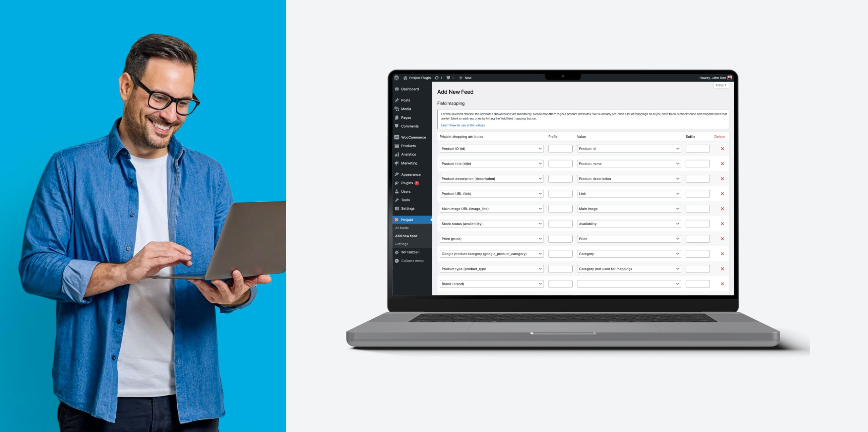Image resolution: width=868 pixels, height=432 pixels.
Task: Click Add new feed in Prisjakt menu
Action: coord(406,236)
